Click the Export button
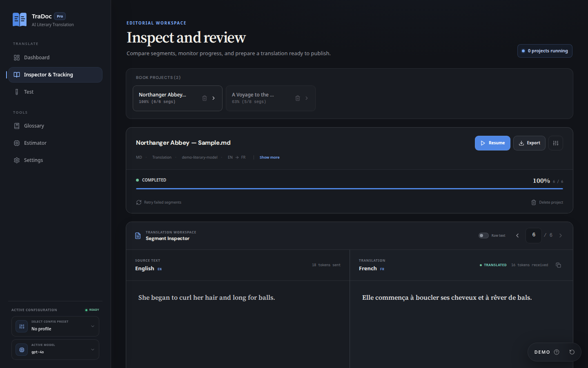 [x=529, y=143]
